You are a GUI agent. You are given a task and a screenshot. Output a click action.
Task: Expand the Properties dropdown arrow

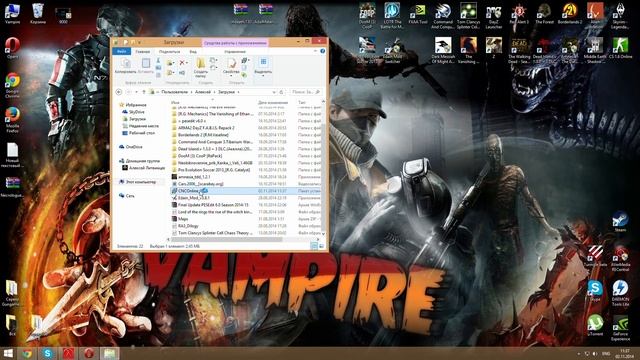click(231, 76)
